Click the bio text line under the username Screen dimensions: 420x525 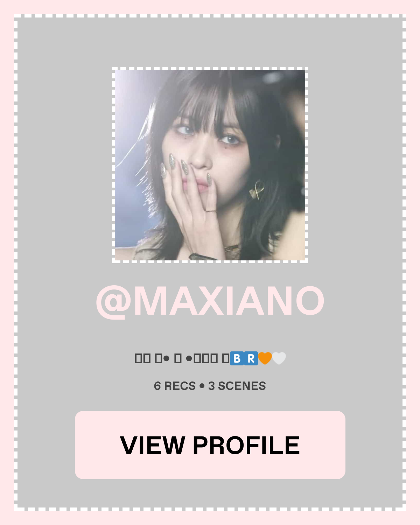210,358
